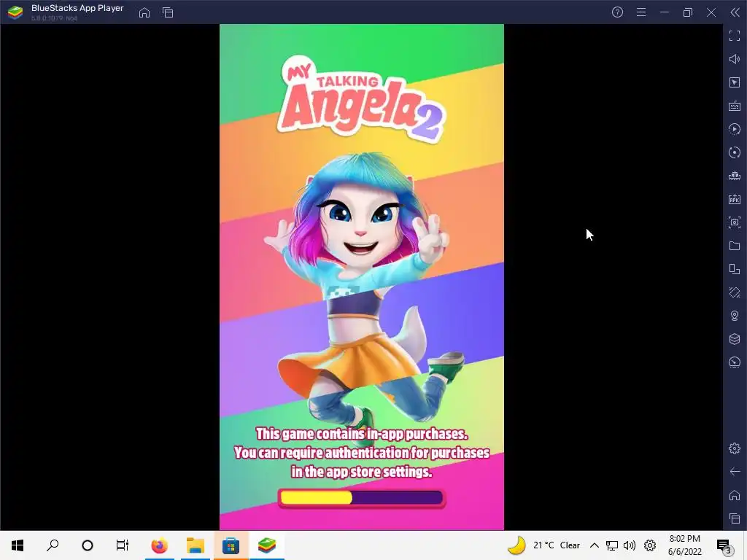
Task: Open the BlueStacks help question mark
Action: 617,12
